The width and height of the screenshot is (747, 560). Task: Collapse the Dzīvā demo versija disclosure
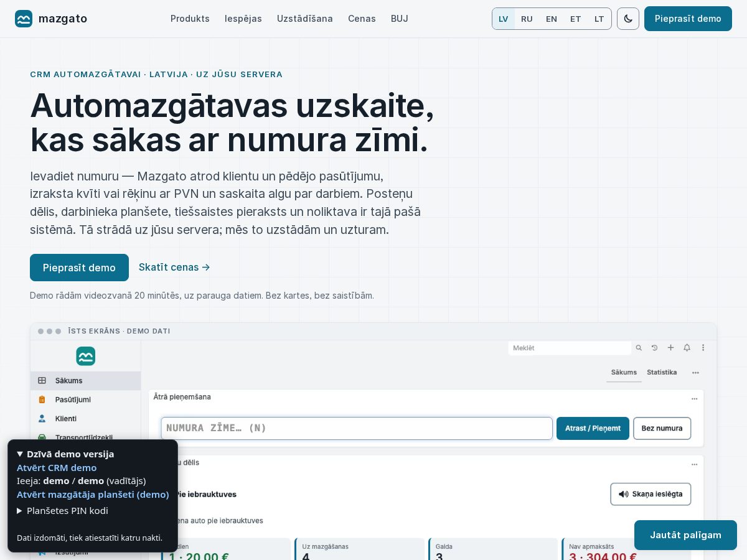pos(65,454)
